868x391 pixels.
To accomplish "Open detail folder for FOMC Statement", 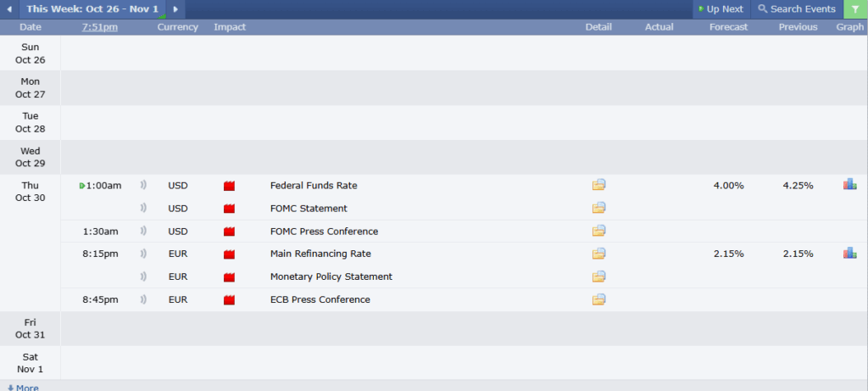I will pos(599,208).
